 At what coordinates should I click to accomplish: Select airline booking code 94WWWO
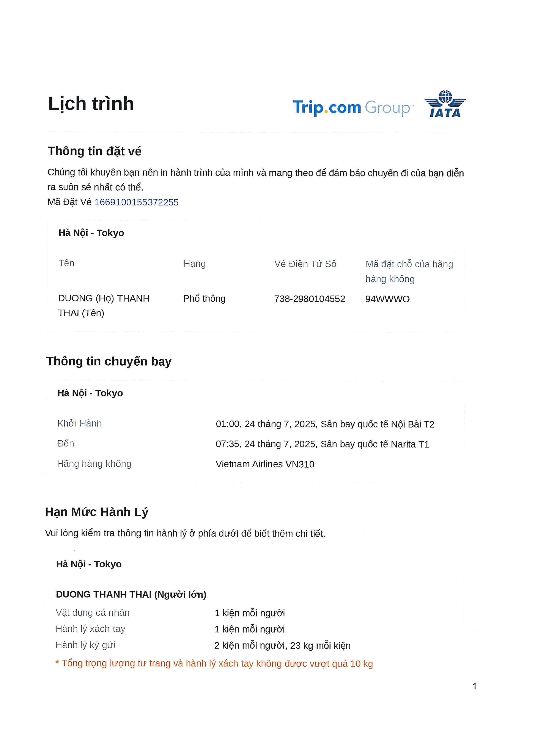[x=387, y=299]
